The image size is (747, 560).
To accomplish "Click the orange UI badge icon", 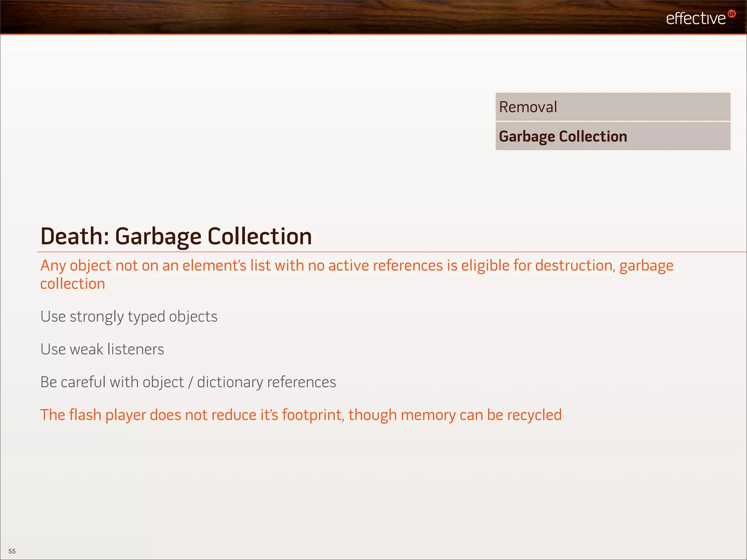I will pos(731,14).
